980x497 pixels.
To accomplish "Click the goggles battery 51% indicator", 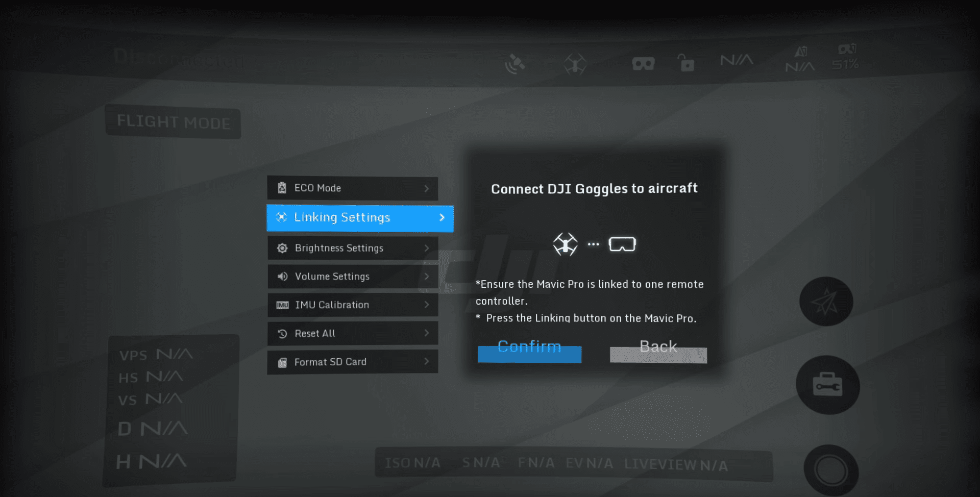I will pos(846,57).
